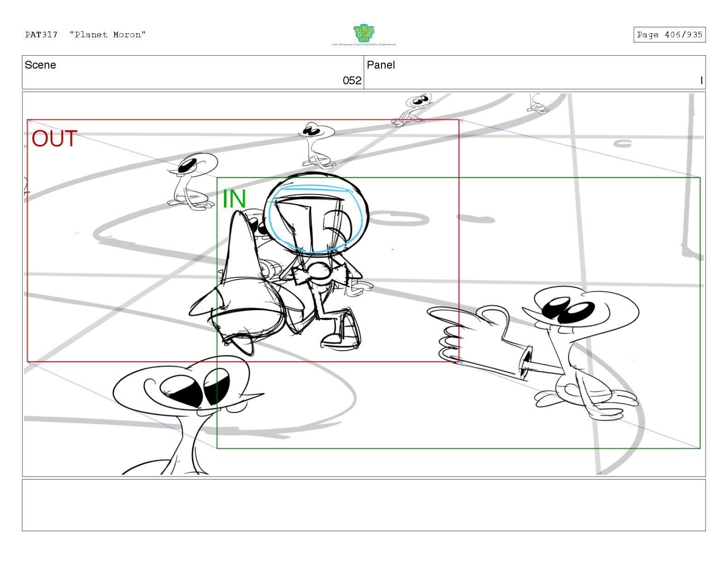Viewport: 728px width, 564px height.
Task: Click the 'Page 406/935' page indicator
Action: 669,35
